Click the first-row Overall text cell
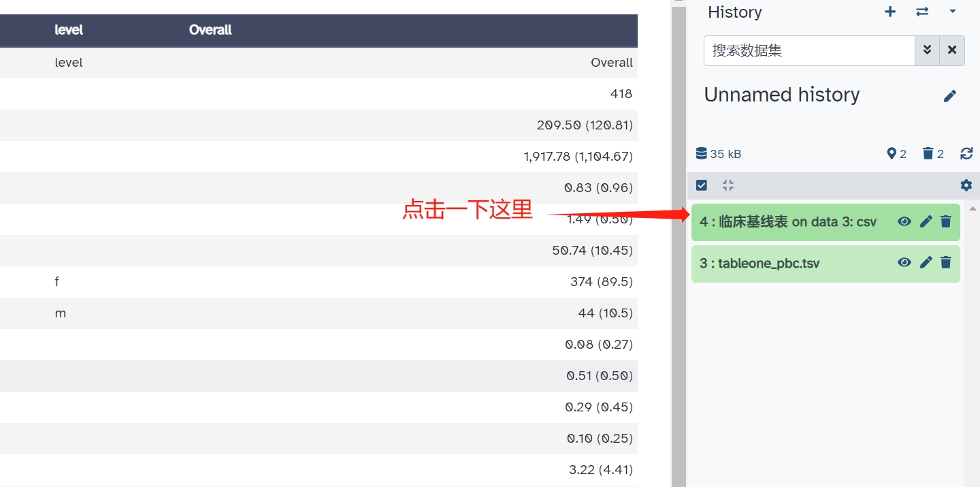This screenshot has height=487, width=980. (x=612, y=63)
